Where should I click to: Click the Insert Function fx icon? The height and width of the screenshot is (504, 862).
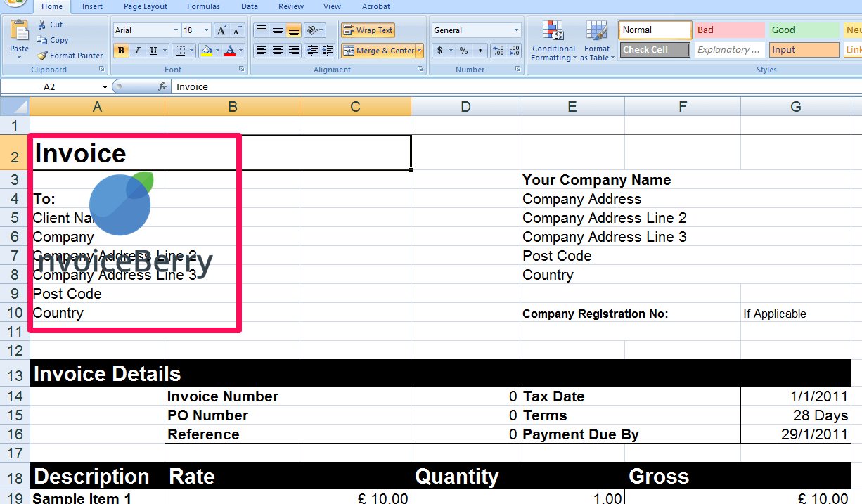point(162,87)
